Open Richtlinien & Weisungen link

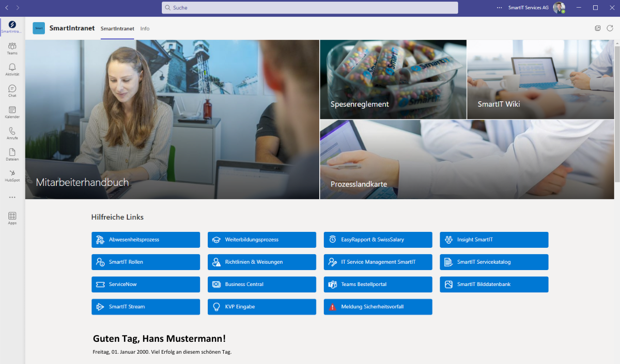262,262
